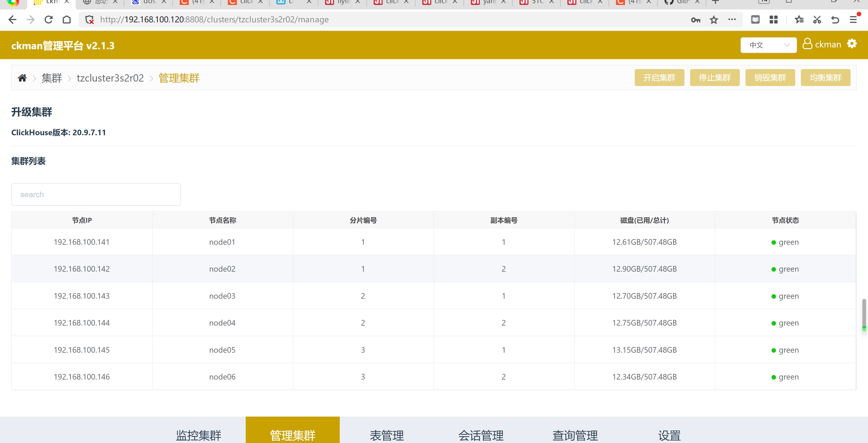
Task: Click the green status of node02
Action: tap(785, 269)
